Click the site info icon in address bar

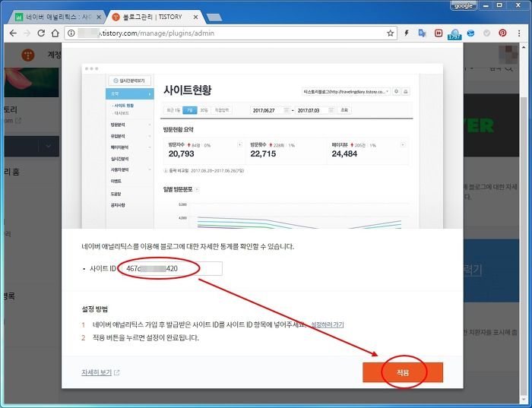(71, 33)
